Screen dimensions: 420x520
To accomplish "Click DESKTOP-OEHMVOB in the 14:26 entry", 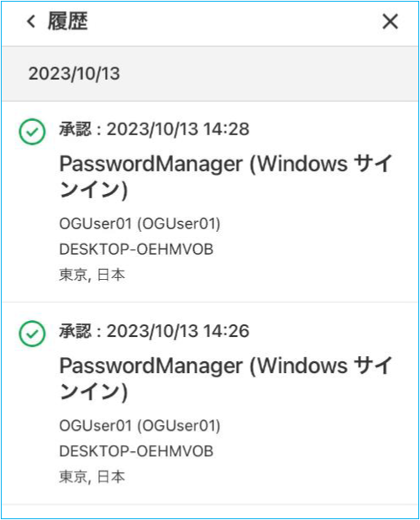I will pyautogui.click(x=136, y=451).
